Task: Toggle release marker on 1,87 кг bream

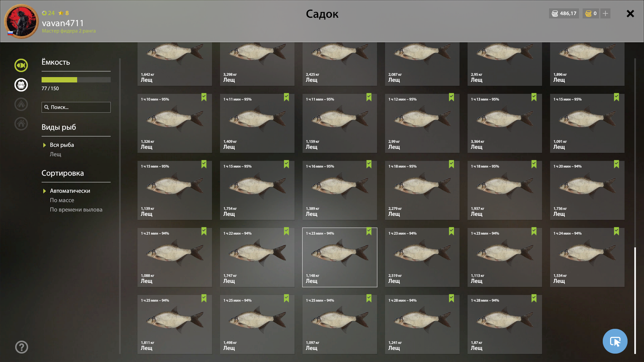Action: 534,298
